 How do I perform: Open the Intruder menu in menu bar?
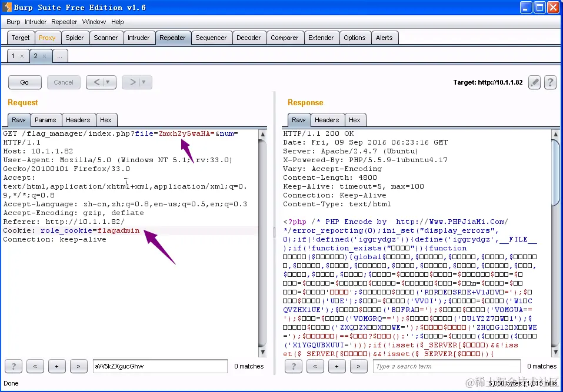[35, 22]
